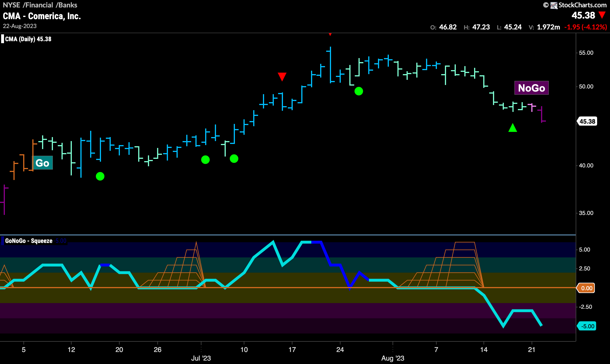The height and width of the screenshot is (364, 610).
Task: Click the green circle marker near 7 July
Action: coord(234,159)
